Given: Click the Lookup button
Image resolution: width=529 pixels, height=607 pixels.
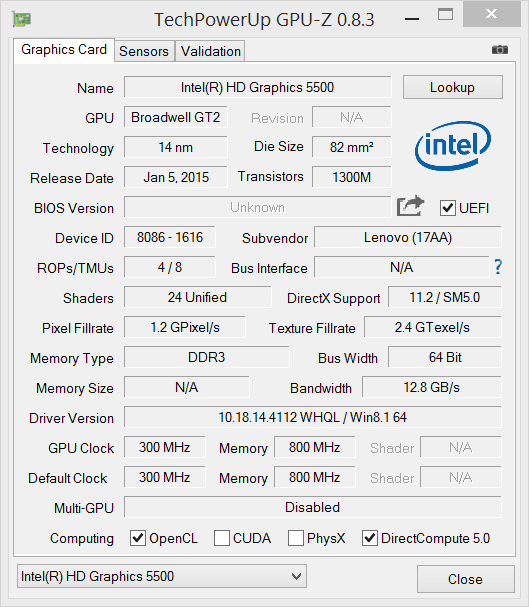Looking at the screenshot, I should (453, 87).
